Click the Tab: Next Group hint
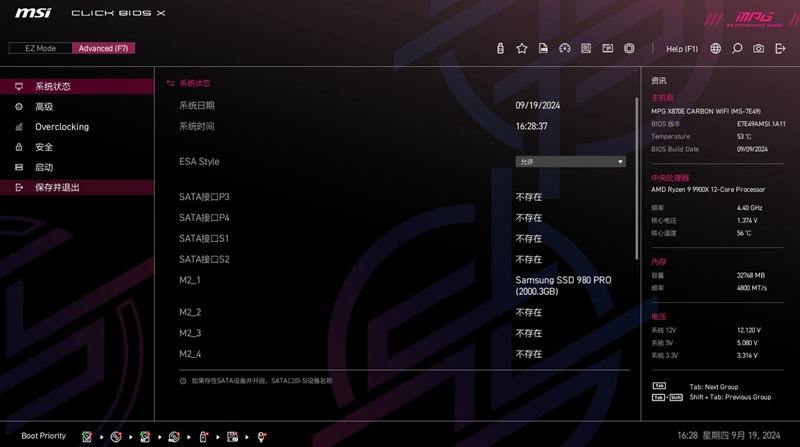 pyautogui.click(x=714, y=387)
